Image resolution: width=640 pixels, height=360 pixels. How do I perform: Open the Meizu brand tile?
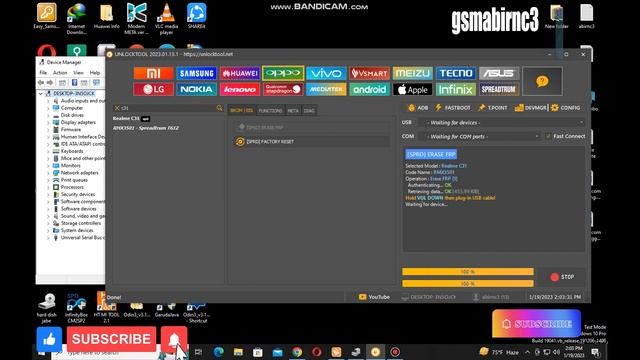[x=413, y=73]
